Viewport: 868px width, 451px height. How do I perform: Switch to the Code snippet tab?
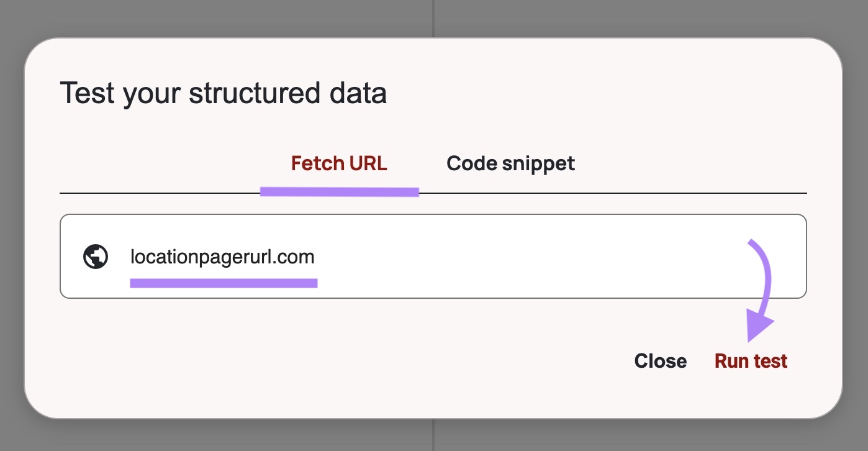pyautogui.click(x=510, y=163)
